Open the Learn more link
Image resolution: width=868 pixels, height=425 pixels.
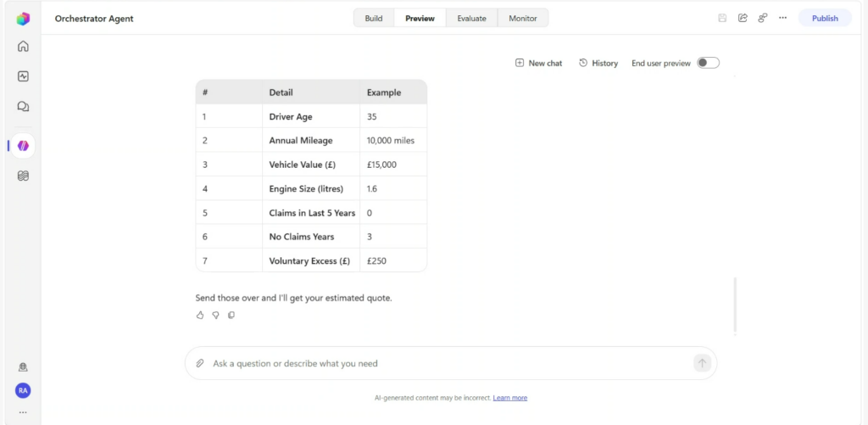(x=509, y=398)
